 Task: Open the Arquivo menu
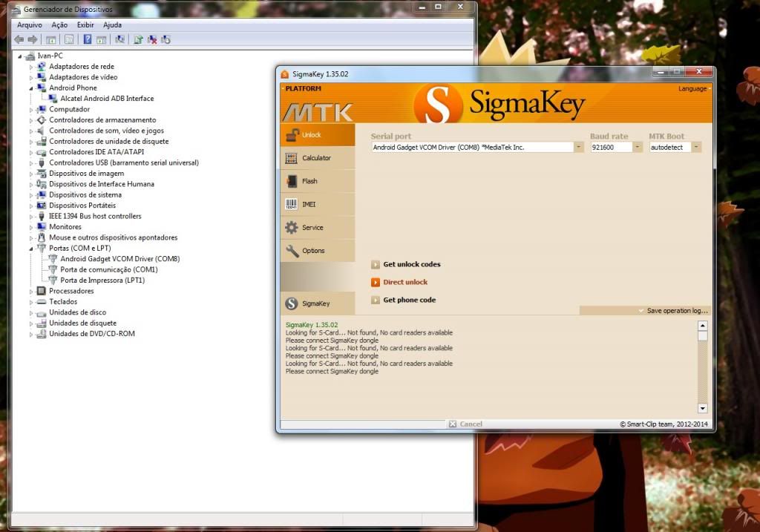(30, 24)
